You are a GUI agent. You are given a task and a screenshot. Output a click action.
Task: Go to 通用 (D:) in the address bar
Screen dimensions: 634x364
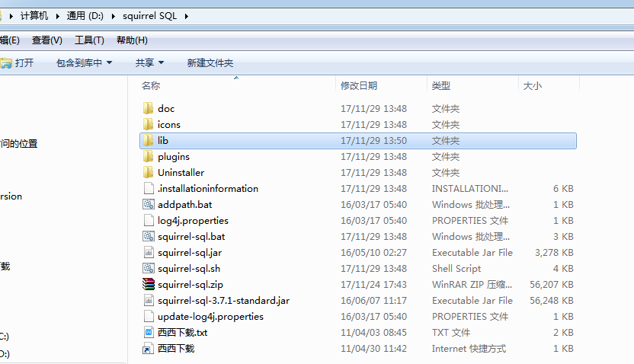point(85,16)
